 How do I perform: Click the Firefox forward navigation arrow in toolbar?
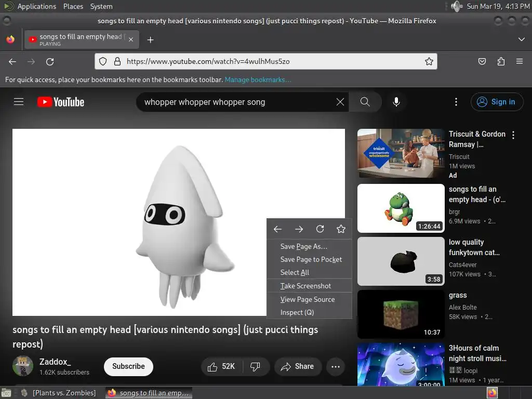[31, 61]
